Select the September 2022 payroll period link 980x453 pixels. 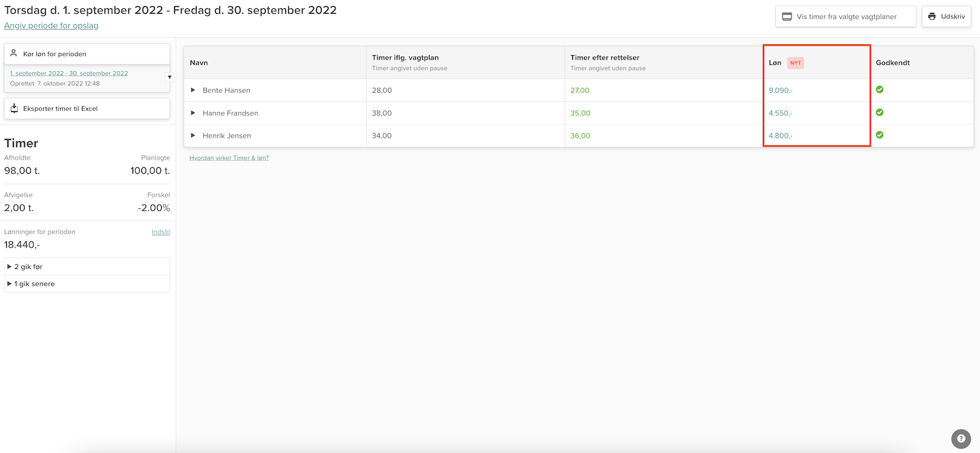point(69,73)
